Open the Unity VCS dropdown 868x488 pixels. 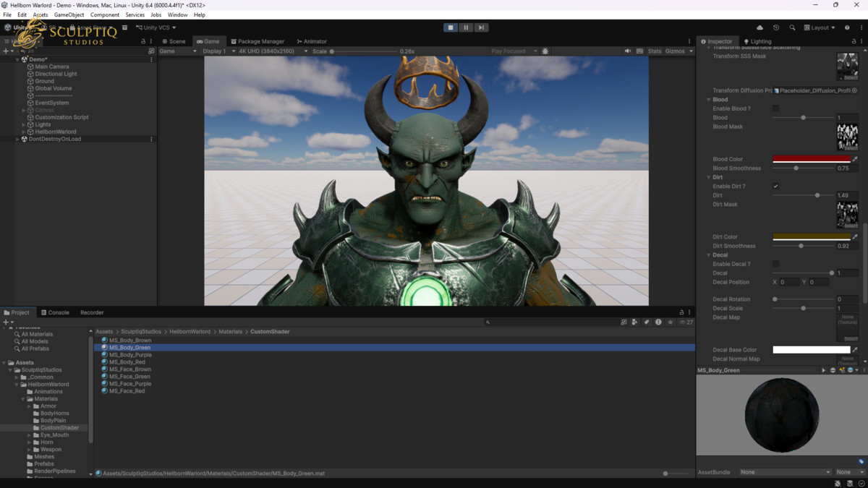point(156,27)
